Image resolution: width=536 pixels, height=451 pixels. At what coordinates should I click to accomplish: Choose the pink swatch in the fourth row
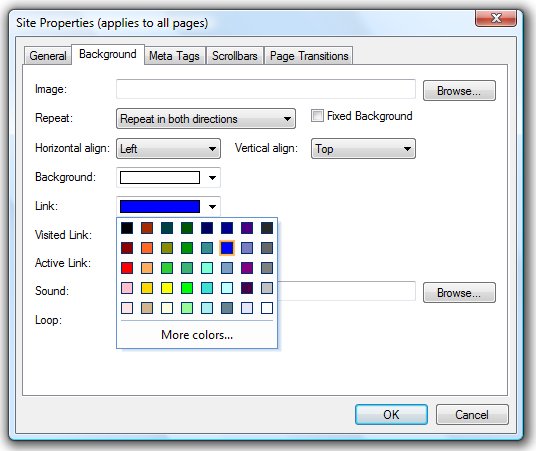(127, 288)
